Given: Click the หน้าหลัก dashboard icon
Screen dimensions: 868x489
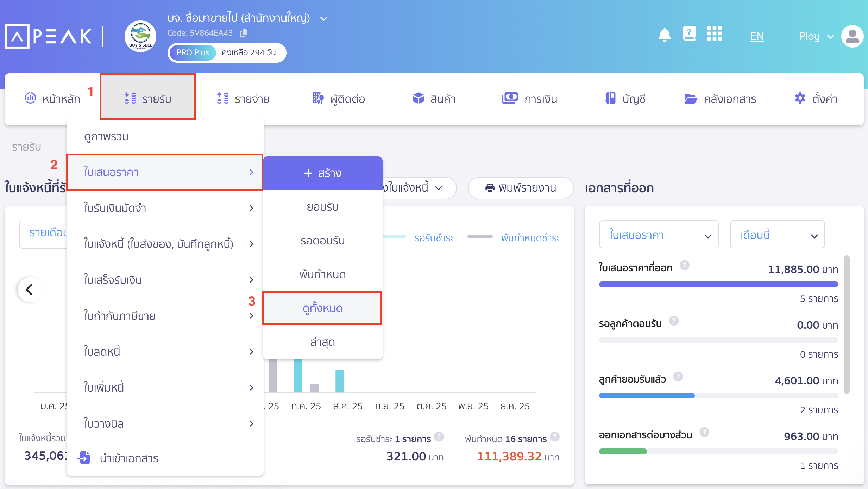Looking at the screenshot, I should tap(30, 98).
